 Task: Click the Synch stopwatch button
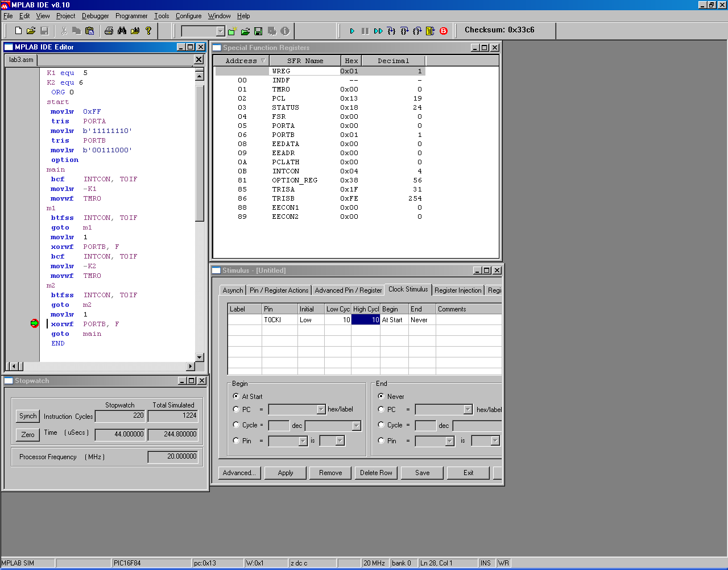click(28, 416)
